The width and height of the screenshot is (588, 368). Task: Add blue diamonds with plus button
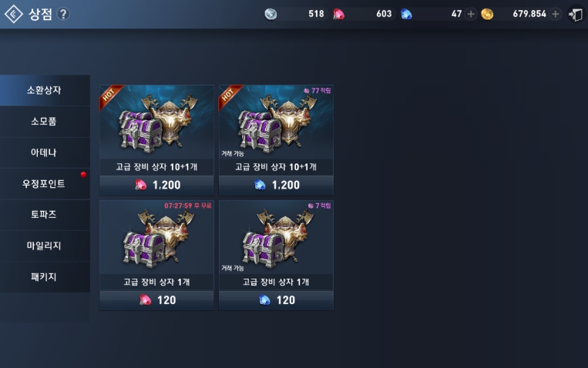point(471,14)
